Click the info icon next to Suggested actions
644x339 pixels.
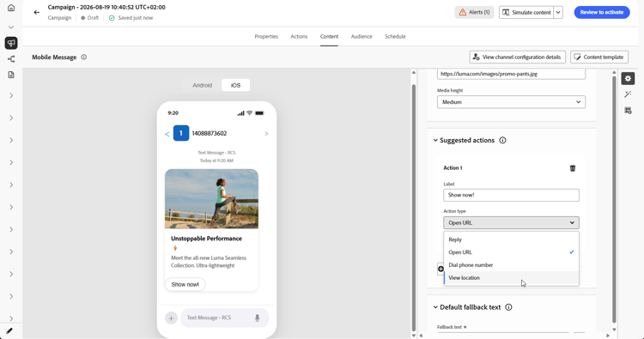(502, 141)
